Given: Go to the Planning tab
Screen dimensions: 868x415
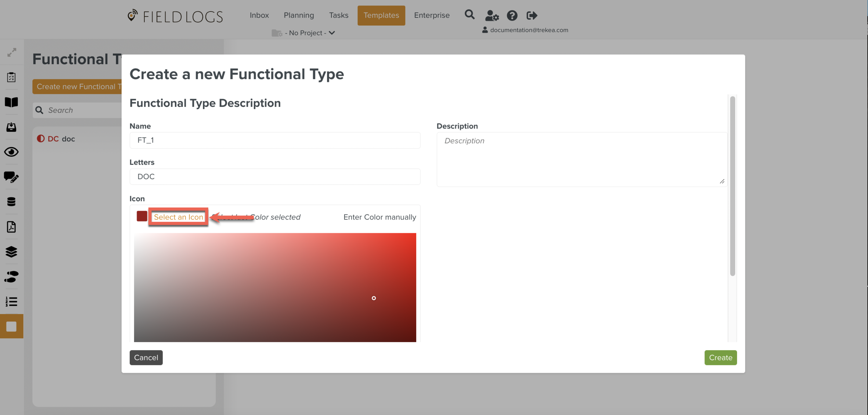Looking at the screenshot, I should 299,15.
